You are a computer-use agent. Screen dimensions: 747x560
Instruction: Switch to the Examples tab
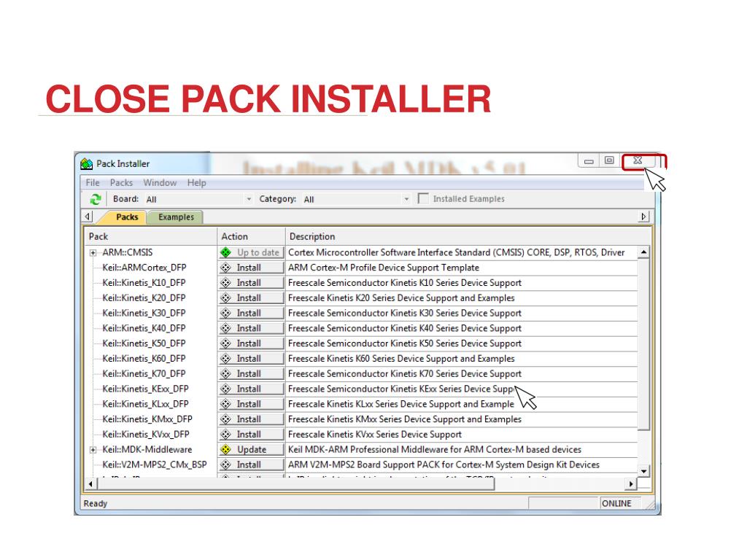176,217
